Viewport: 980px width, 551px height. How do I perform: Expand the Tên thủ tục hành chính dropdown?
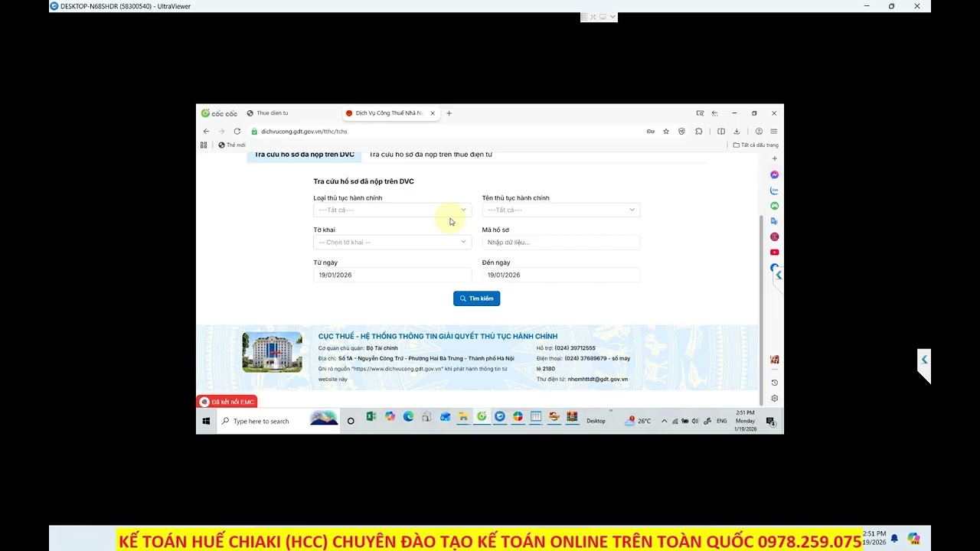point(561,210)
